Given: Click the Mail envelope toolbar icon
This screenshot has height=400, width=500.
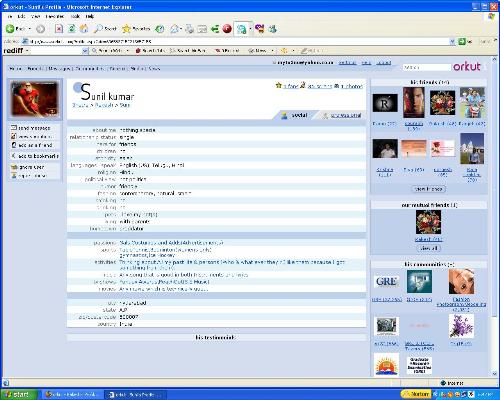Looking at the screenshot, I should (174, 29).
